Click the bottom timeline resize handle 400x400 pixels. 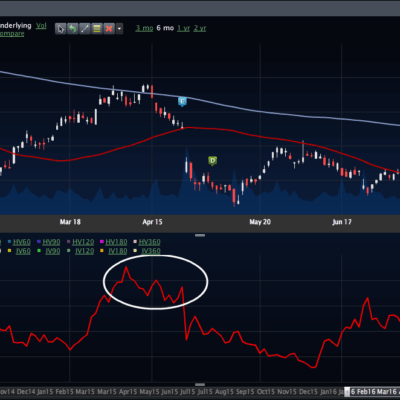coord(200,385)
